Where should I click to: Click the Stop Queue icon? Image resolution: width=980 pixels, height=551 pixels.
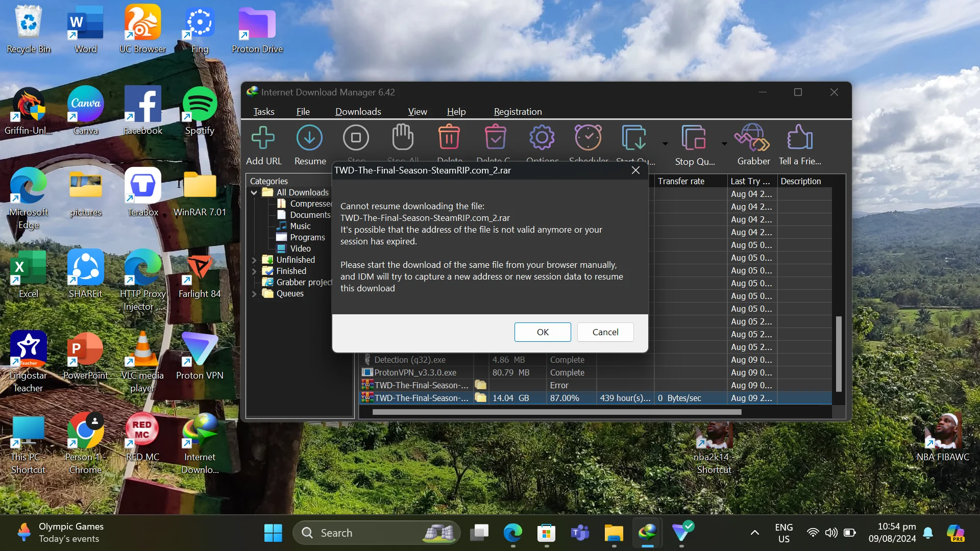(x=694, y=138)
